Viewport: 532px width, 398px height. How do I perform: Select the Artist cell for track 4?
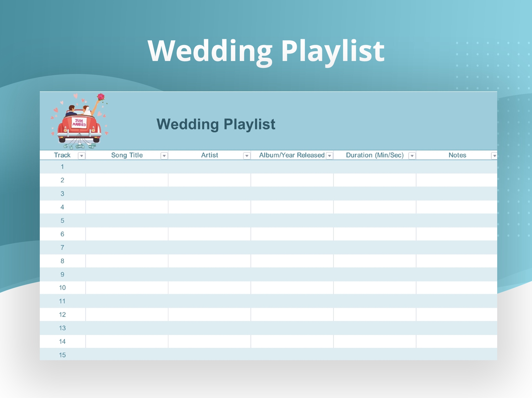tap(209, 207)
